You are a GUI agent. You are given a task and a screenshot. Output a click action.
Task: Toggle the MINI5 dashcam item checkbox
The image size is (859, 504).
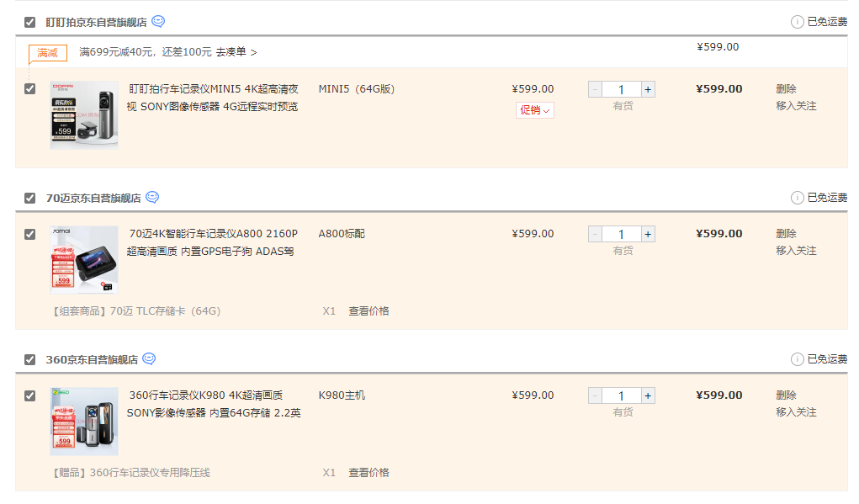tap(28, 88)
